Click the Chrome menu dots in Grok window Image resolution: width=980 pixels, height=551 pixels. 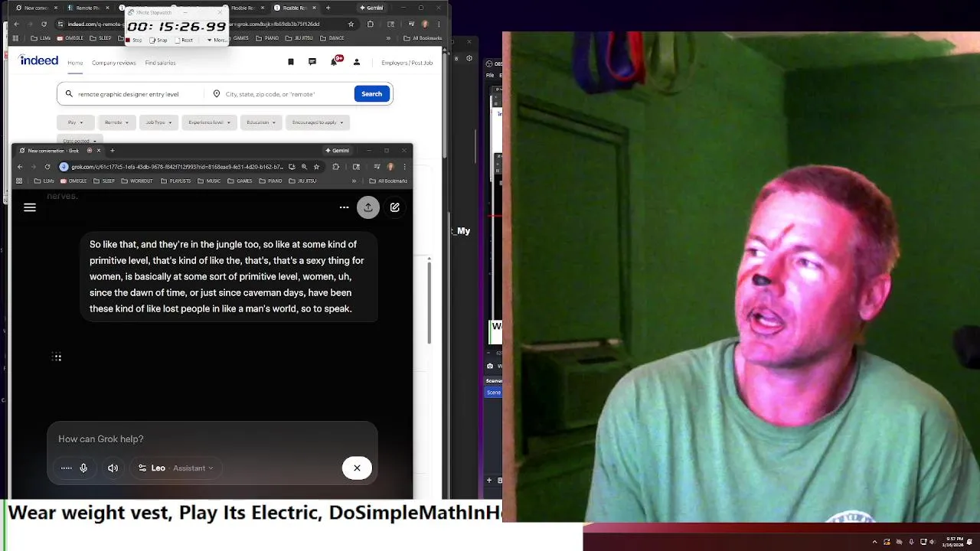click(404, 167)
